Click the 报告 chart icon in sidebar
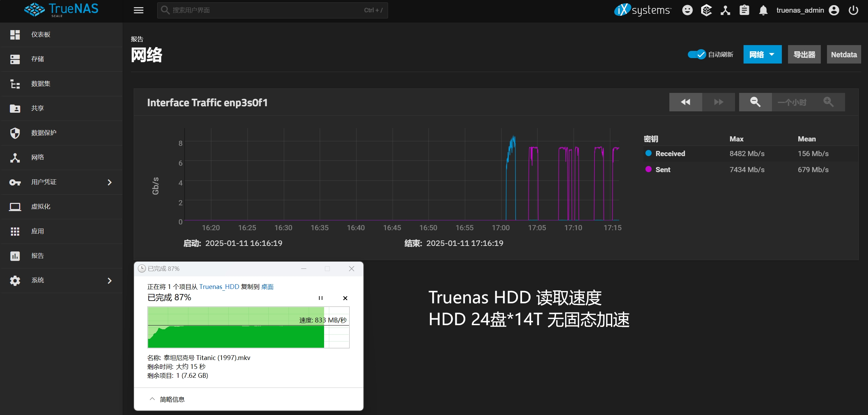This screenshot has height=415, width=868. click(x=15, y=256)
